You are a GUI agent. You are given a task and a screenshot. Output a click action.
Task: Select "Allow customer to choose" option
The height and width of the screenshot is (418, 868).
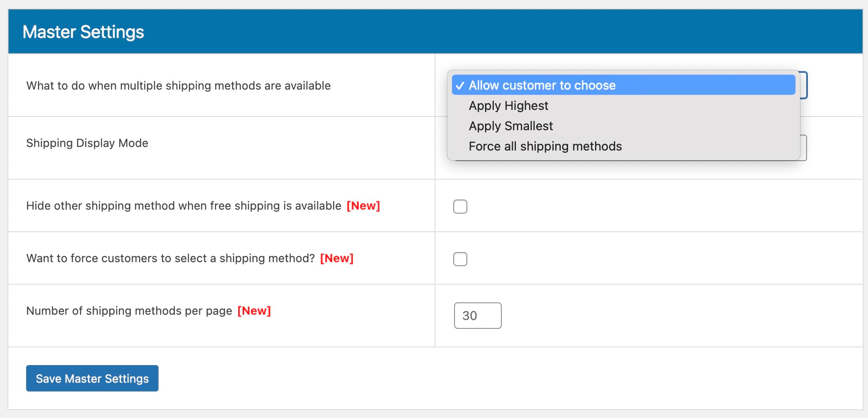[x=542, y=85]
